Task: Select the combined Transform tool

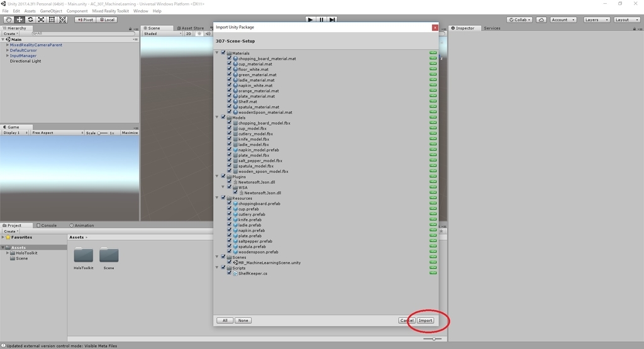Action: pyautogui.click(x=62, y=19)
